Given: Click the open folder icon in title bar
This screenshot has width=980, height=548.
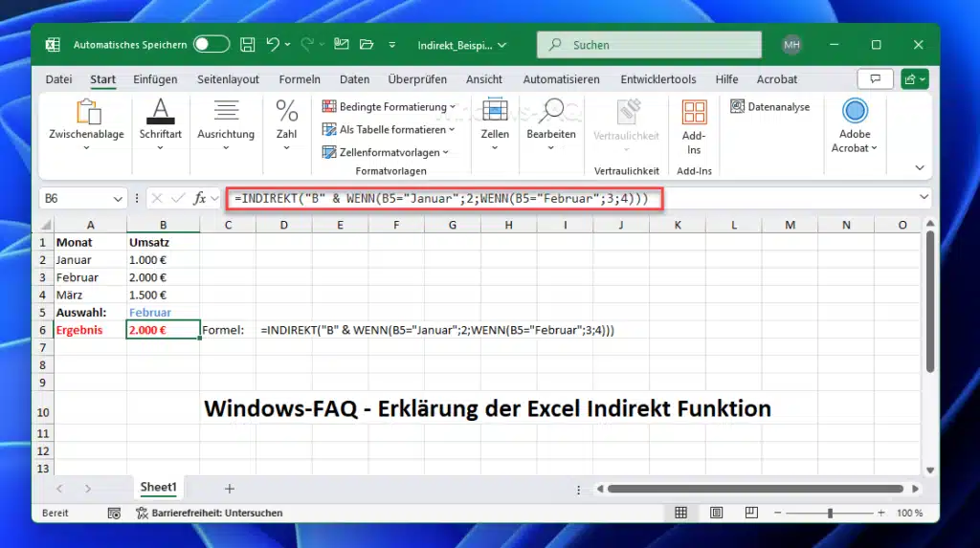Looking at the screenshot, I should (367, 44).
